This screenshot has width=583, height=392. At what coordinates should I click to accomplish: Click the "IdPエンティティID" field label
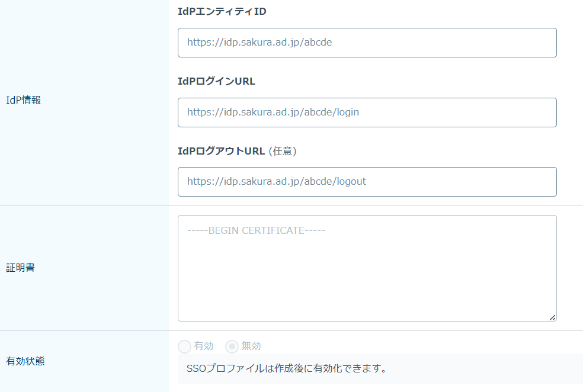pos(222,11)
